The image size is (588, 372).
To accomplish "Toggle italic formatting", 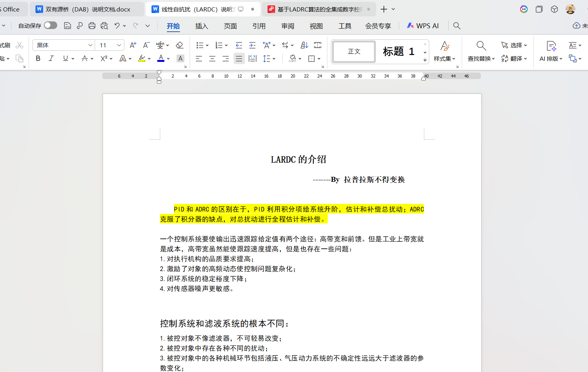I will click(x=51, y=58).
